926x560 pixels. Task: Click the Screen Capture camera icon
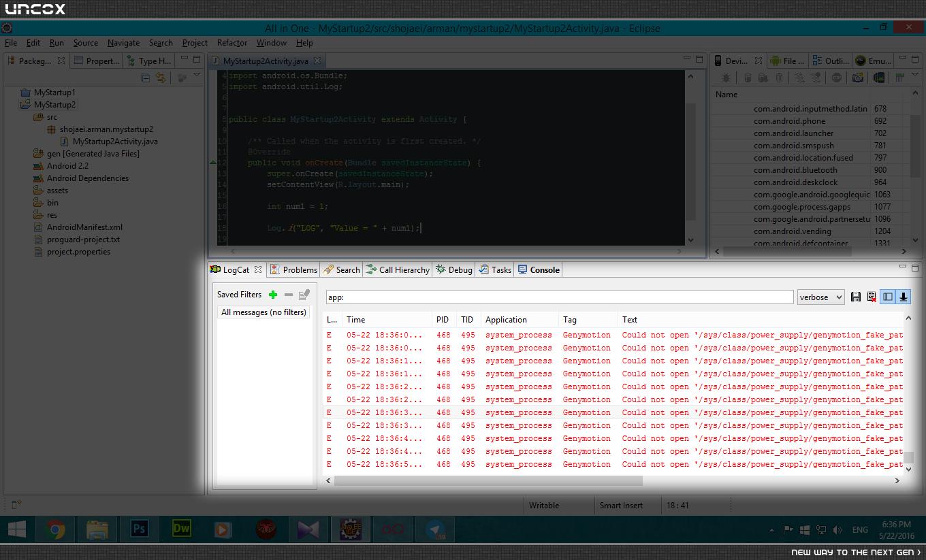[x=858, y=78]
